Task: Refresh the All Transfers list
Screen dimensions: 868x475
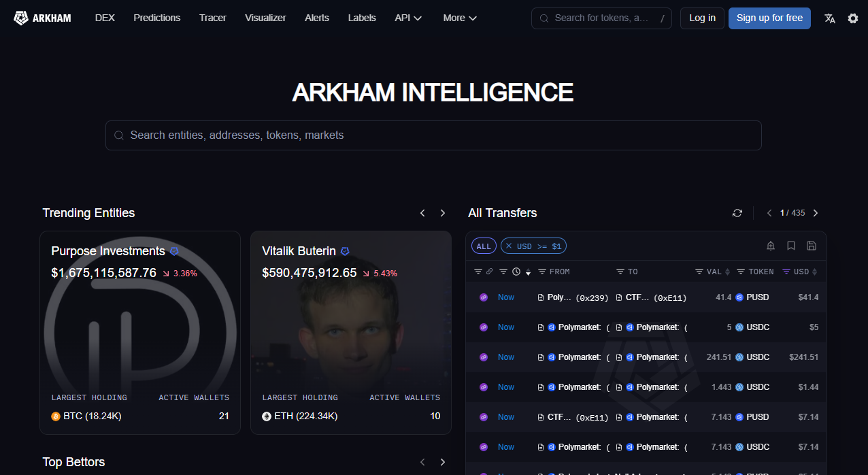Action: [737, 213]
